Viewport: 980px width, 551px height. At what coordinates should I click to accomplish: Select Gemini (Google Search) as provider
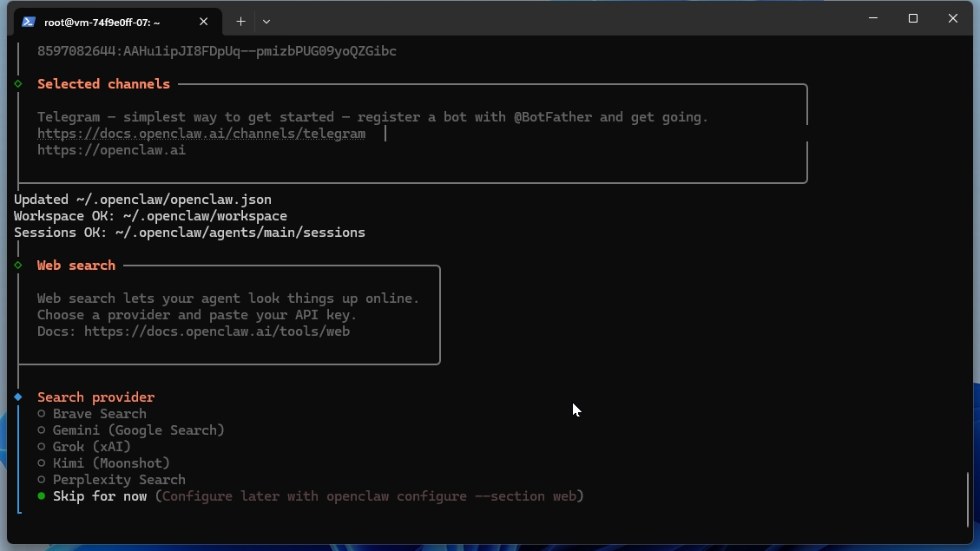[138, 430]
